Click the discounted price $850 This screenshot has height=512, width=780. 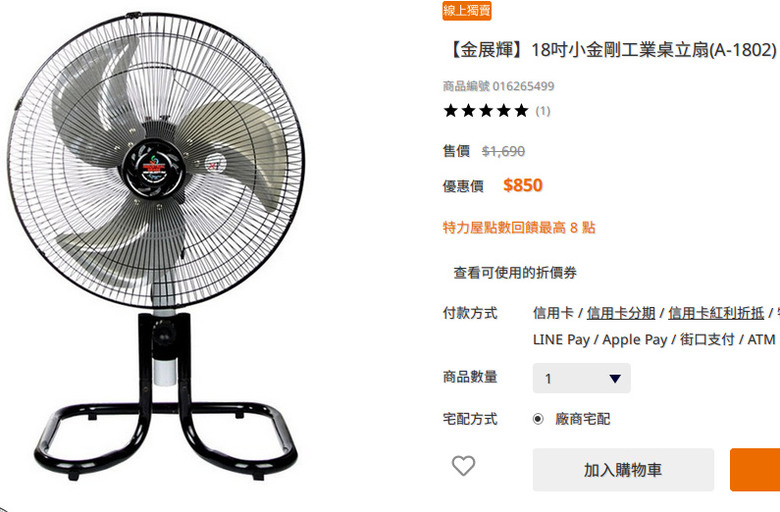tap(522, 185)
